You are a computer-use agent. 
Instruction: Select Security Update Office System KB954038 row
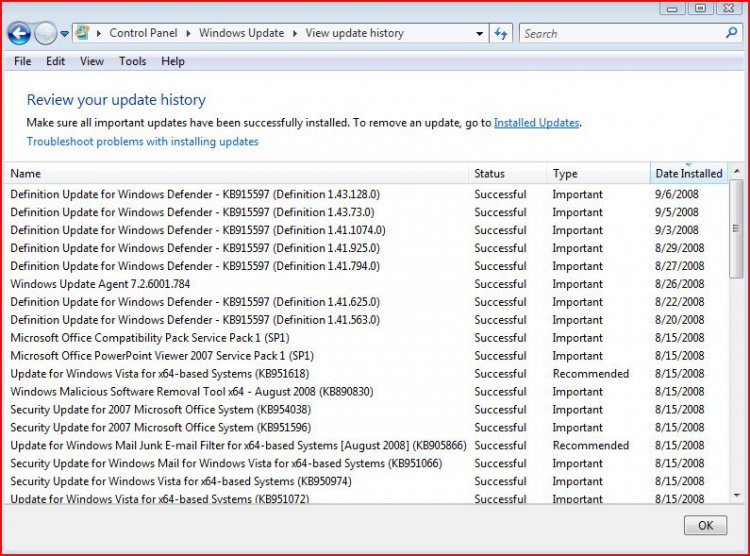click(367, 410)
